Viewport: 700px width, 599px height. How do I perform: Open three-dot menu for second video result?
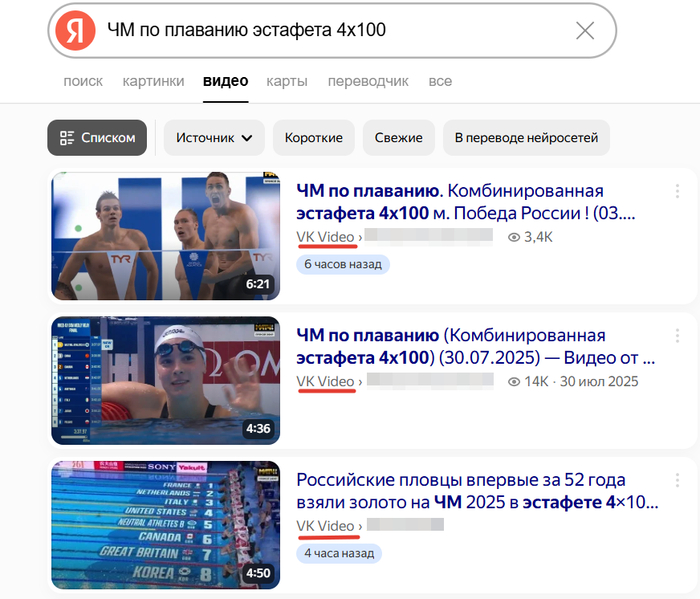click(x=677, y=336)
